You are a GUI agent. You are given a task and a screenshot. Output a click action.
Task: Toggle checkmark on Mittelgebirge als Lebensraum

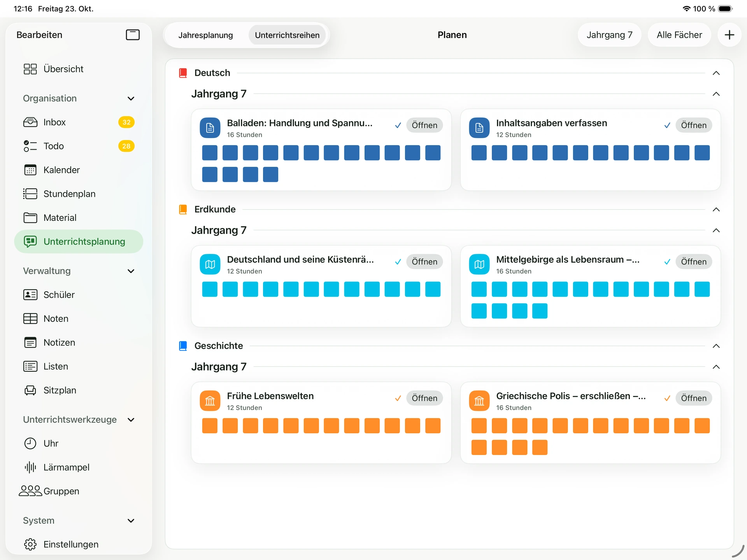click(x=667, y=262)
